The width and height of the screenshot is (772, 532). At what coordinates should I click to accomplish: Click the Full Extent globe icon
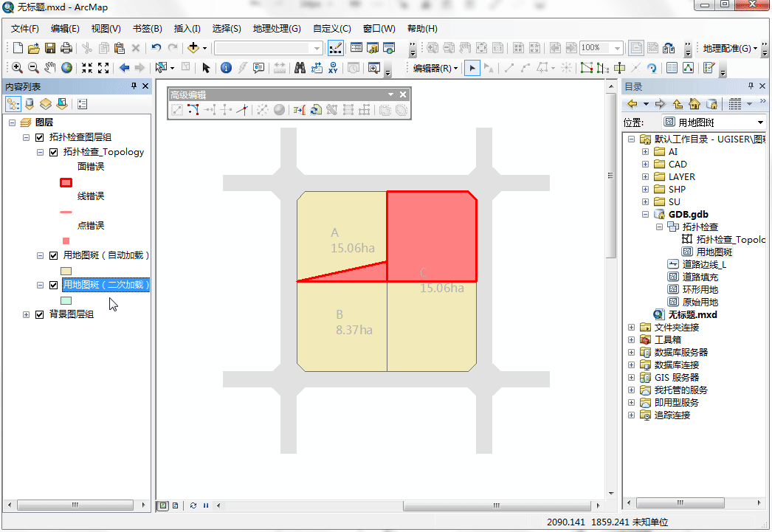tap(66, 68)
